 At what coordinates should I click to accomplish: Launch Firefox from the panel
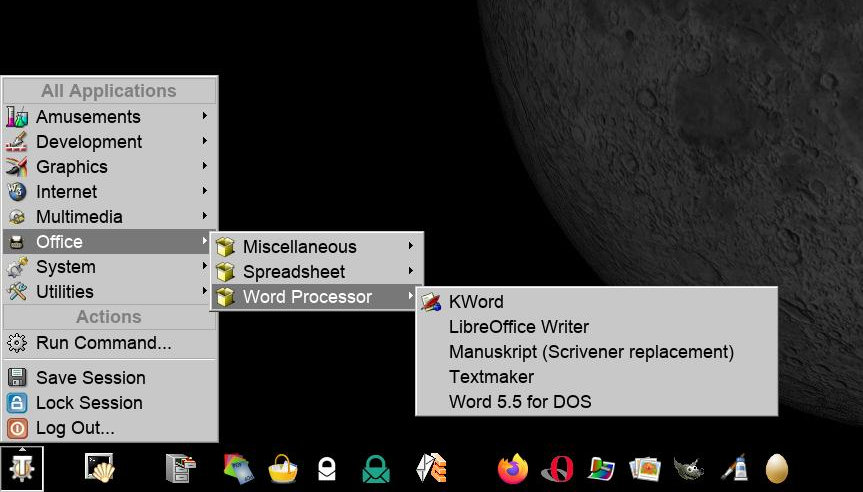click(513, 469)
